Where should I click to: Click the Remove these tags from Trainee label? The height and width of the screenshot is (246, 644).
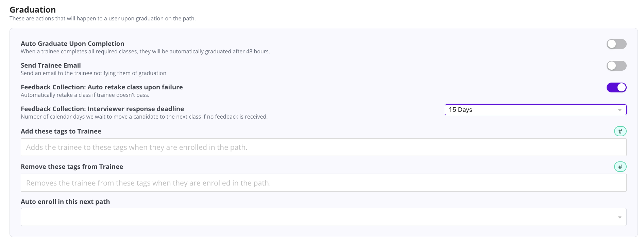tap(72, 167)
